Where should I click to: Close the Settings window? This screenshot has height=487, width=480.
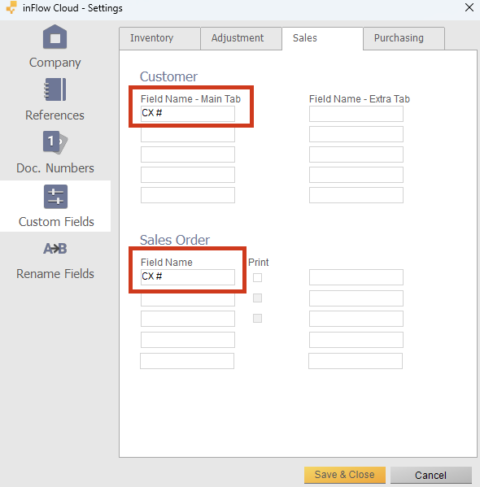pyautogui.click(x=469, y=7)
